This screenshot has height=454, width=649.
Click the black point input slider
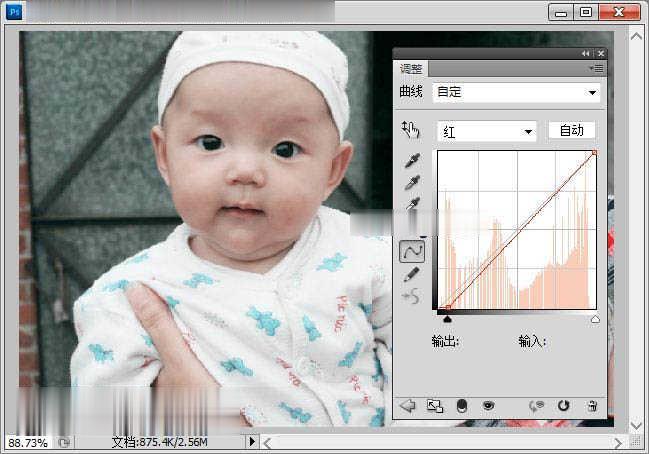click(x=447, y=319)
